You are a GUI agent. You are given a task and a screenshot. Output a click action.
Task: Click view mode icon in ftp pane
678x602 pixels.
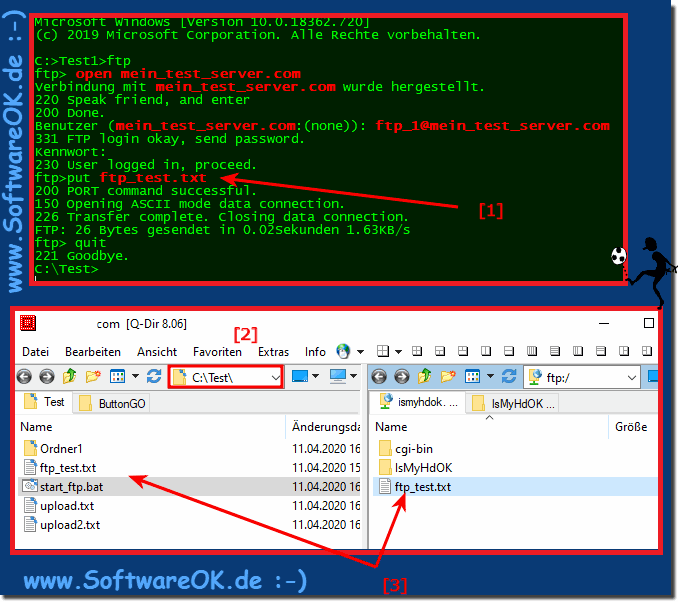[x=473, y=376]
